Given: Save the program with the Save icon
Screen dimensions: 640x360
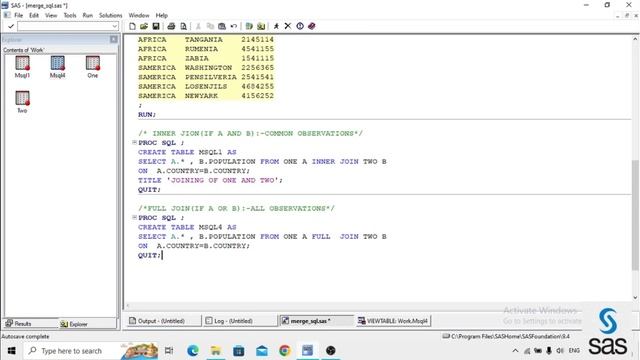Looking at the screenshot, I should (x=156, y=26).
